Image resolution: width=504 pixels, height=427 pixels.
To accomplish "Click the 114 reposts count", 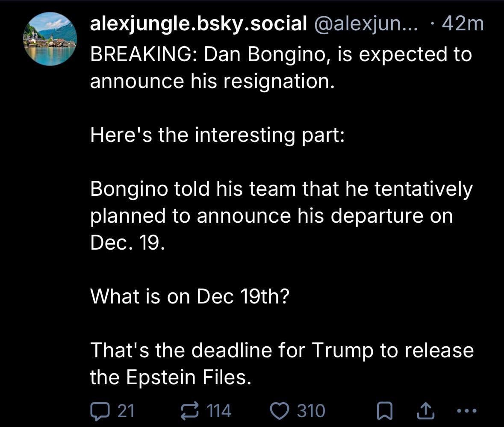I will click(x=219, y=411).
